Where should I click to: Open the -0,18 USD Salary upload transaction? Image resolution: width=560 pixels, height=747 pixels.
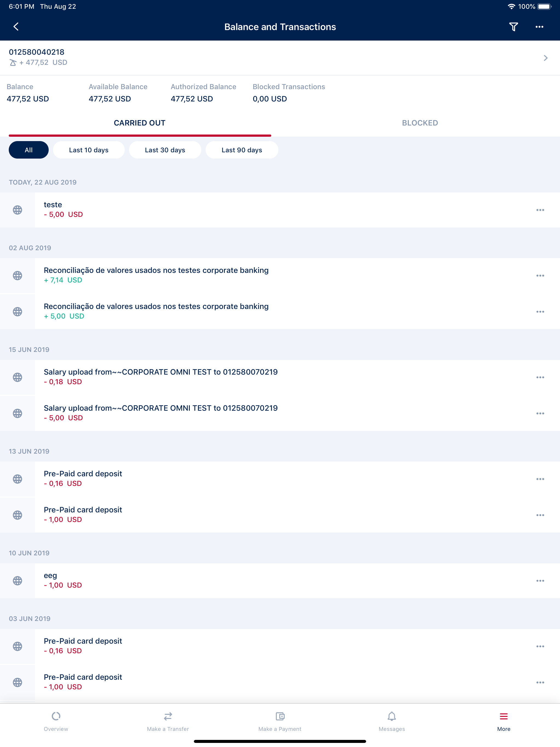[280, 377]
